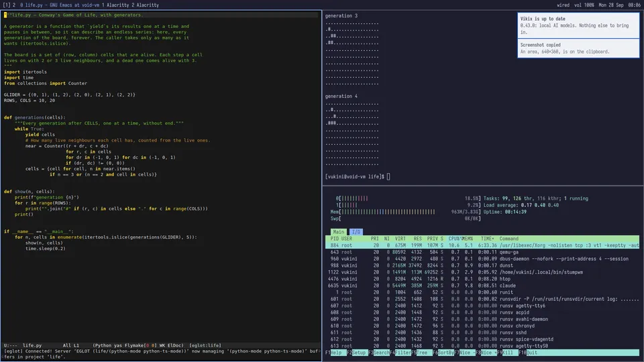Sort htop by the RES column header
644x362 pixels.
point(418,239)
